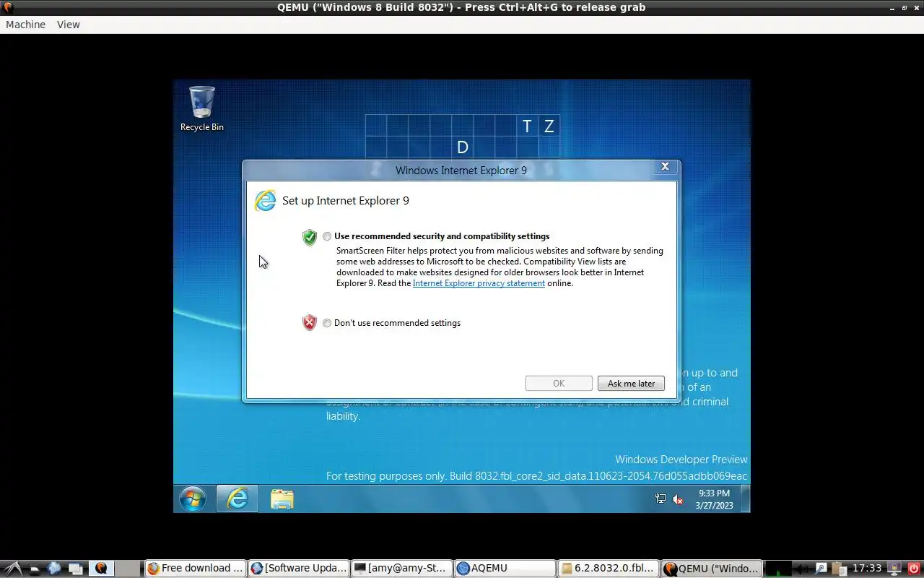
Task: Switch to QEMU ("Windo..." taskbar window
Action: [712, 568]
